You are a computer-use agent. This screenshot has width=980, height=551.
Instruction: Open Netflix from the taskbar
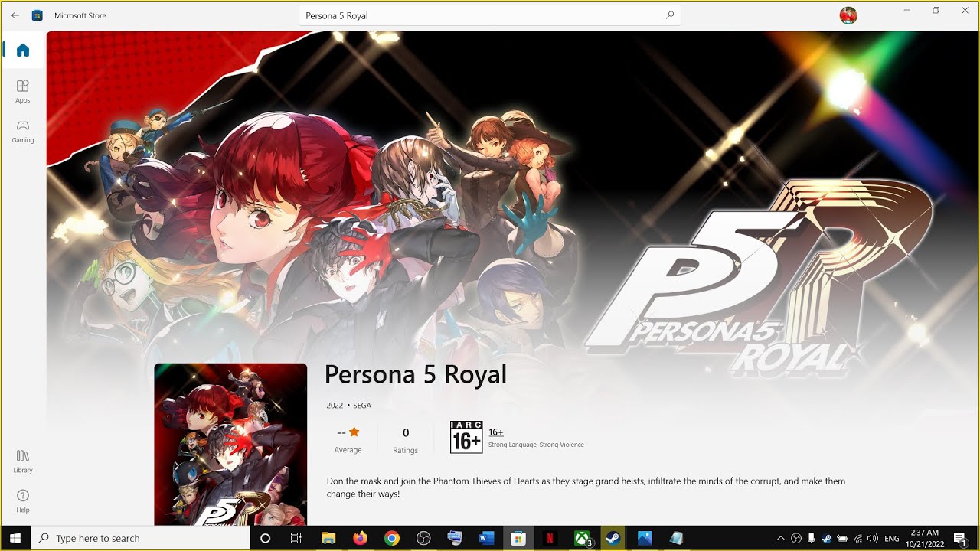(x=550, y=538)
